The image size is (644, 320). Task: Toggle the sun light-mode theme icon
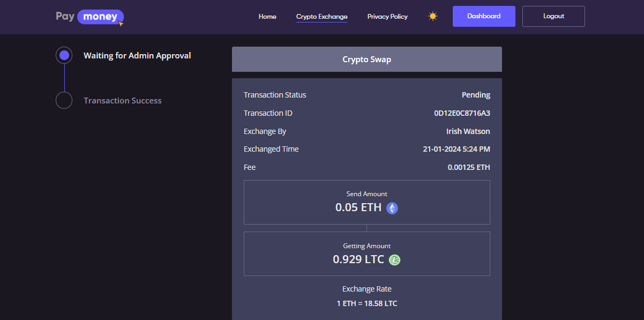click(x=433, y=16)
